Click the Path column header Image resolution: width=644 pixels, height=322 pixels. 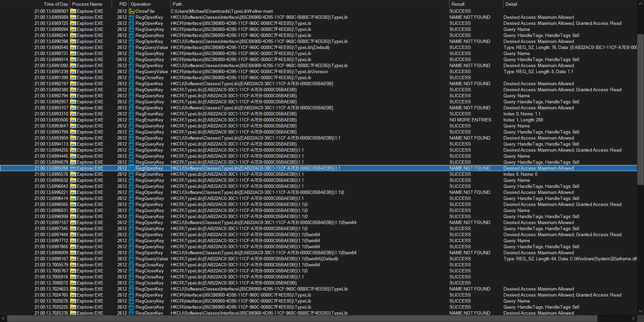point(177,4)
